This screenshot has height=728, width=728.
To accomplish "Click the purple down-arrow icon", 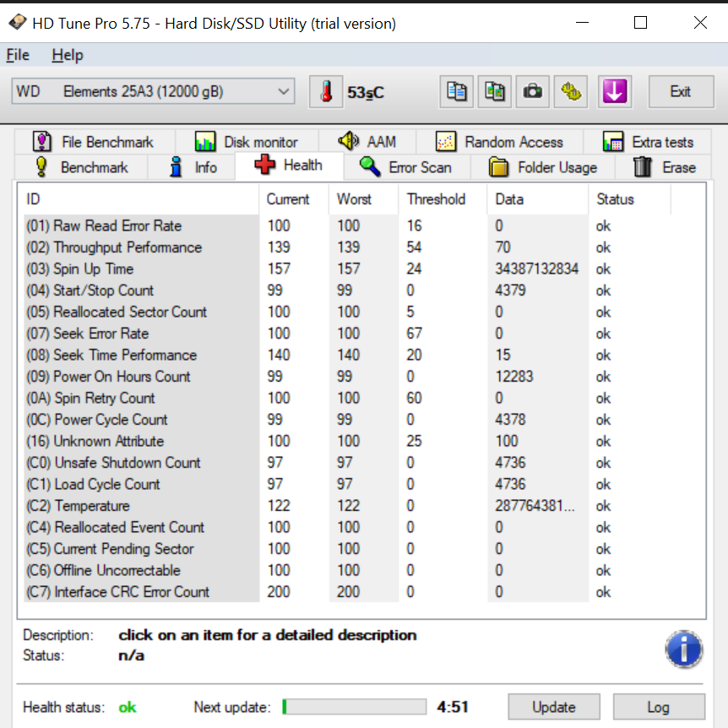I will 614,92.
